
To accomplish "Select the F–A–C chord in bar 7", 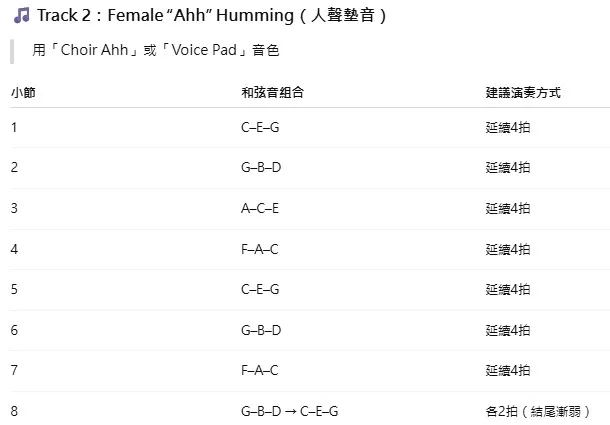I will pyautogui.click(x=260, y=370).
